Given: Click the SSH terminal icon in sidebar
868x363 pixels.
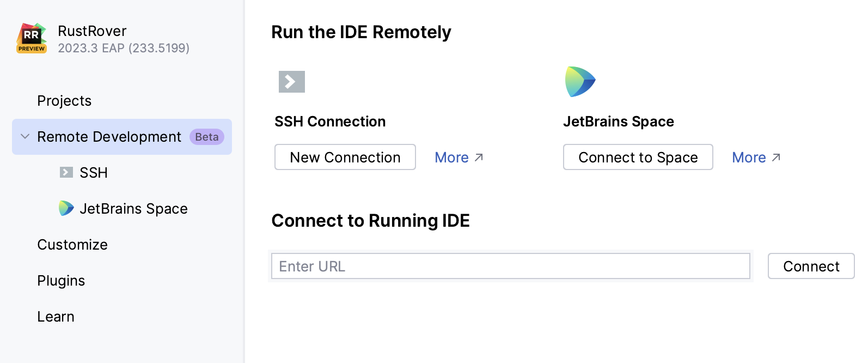Looking at the screenshot, I should tap(66, 172).
